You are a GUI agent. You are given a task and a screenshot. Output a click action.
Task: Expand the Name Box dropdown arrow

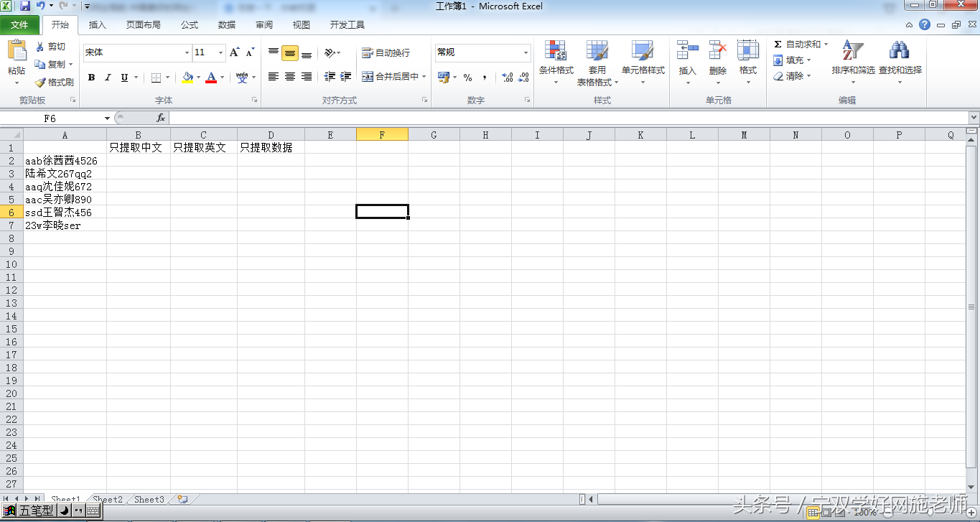[108, 118]
